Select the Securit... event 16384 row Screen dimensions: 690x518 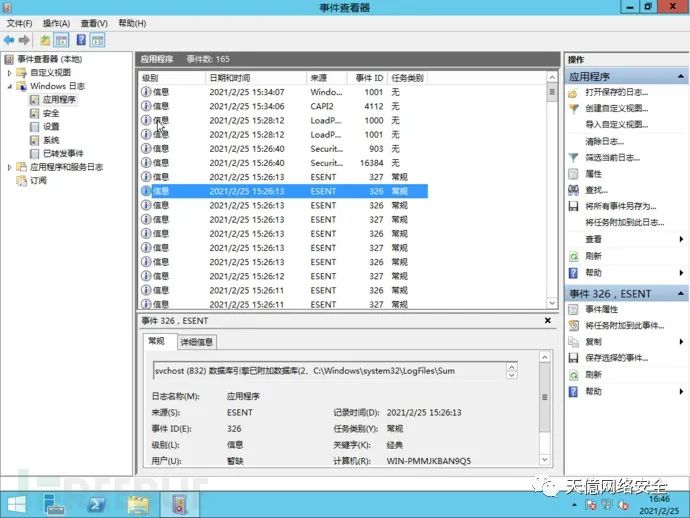click(283, 163)
